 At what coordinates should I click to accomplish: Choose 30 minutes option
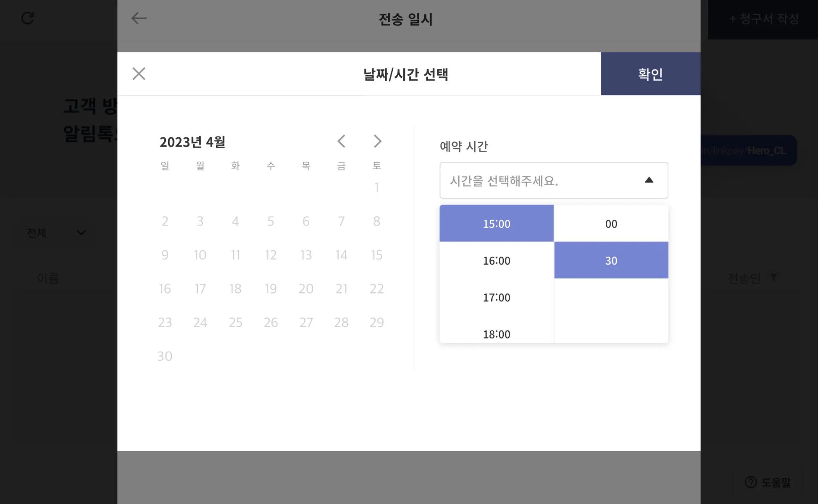(611, 260)
